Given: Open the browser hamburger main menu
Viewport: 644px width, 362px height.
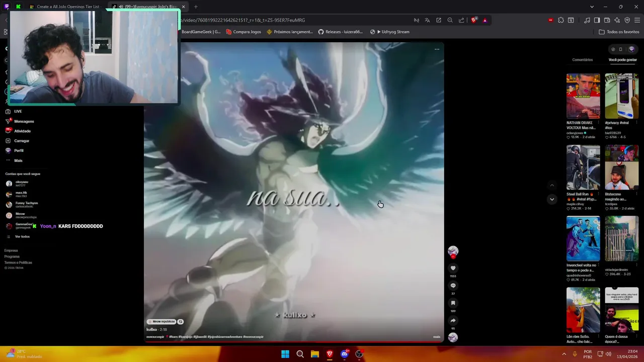Looking at the screenshot, I should (x=637, y=20).
